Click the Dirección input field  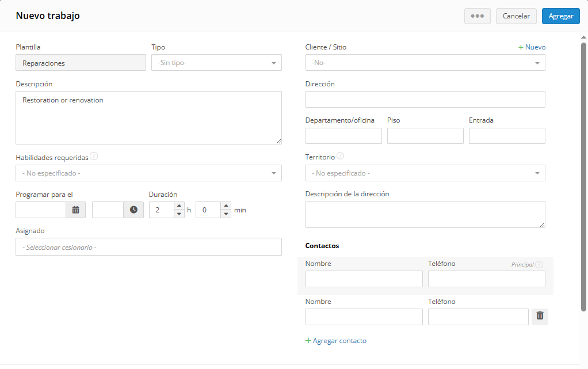click(x=425, y=100)
